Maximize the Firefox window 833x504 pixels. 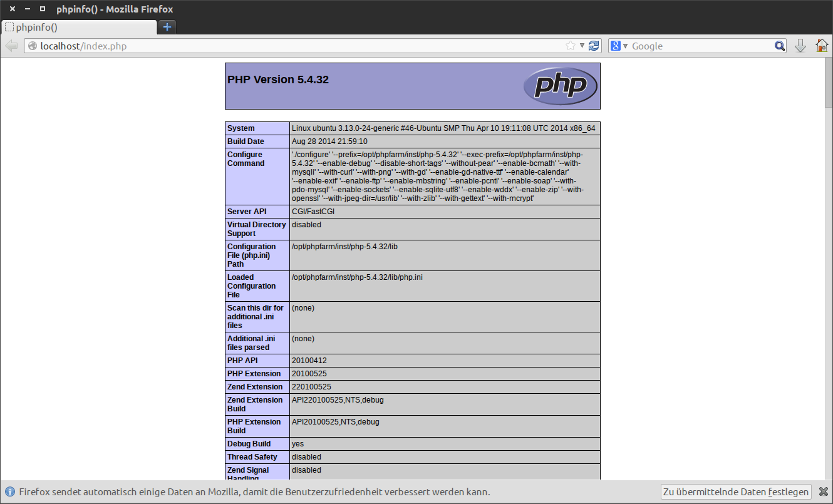coord(42,9)
